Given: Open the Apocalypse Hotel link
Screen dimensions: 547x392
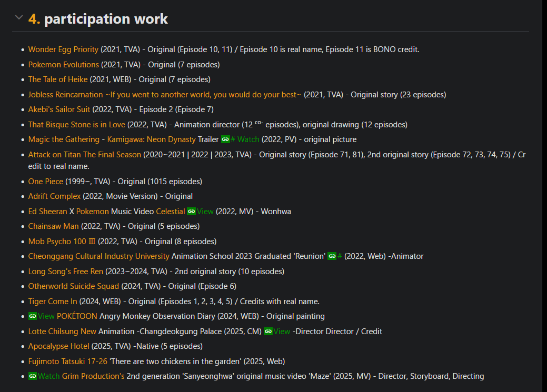Looking at the screenshot, I should click(58, 346).
